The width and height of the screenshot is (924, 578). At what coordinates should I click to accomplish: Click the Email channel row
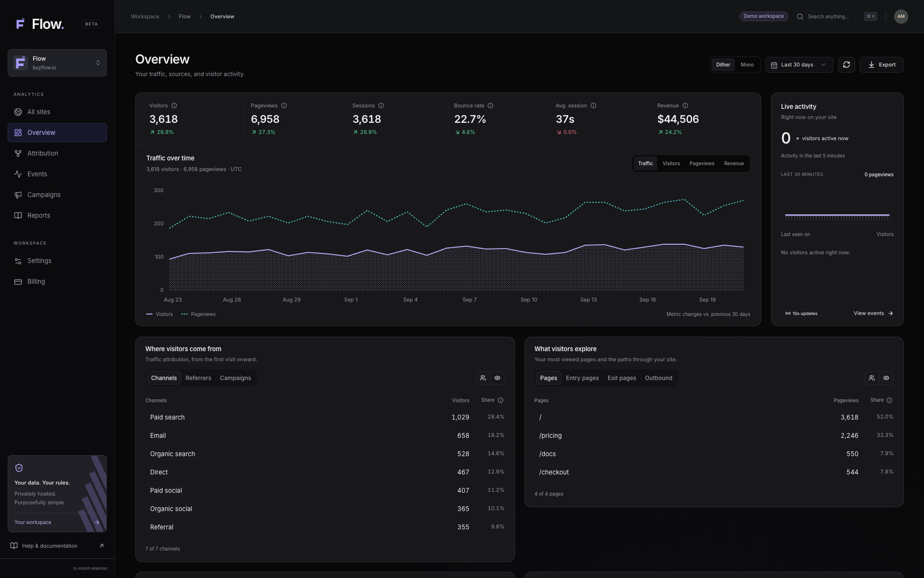pos(325,435)
